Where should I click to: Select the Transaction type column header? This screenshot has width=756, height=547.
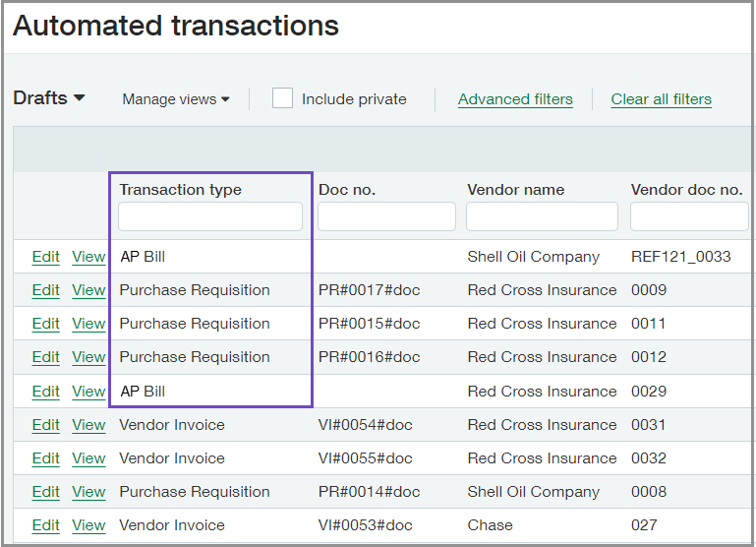click(x=180, y=190)
